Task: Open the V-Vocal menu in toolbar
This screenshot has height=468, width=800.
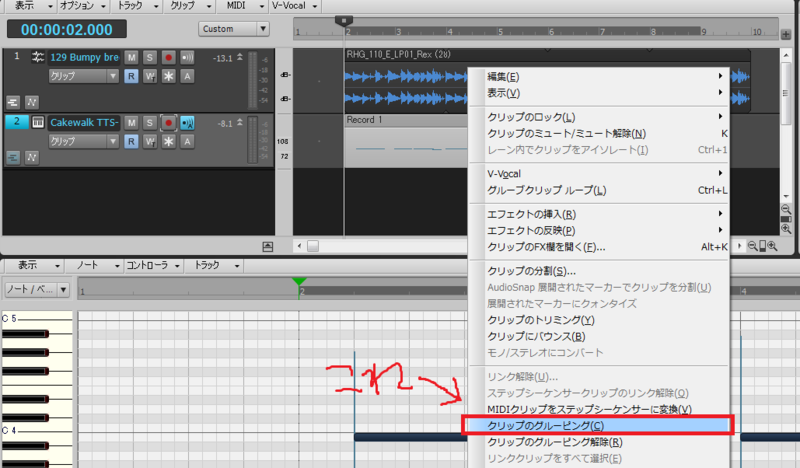Action: tap(294, 6)
